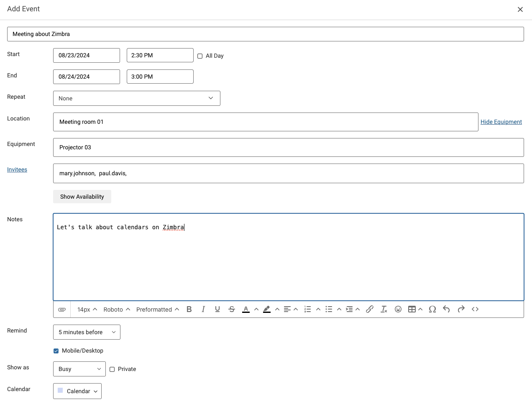
Task: Click the text color swatch button
Action: [246, 309]
